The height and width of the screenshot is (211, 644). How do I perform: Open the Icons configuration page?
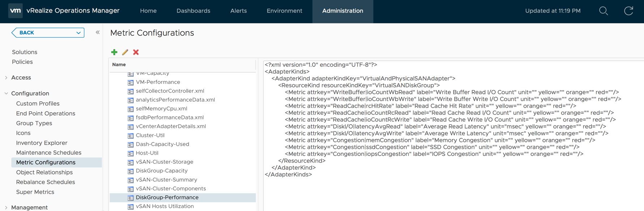pos(23,133)
